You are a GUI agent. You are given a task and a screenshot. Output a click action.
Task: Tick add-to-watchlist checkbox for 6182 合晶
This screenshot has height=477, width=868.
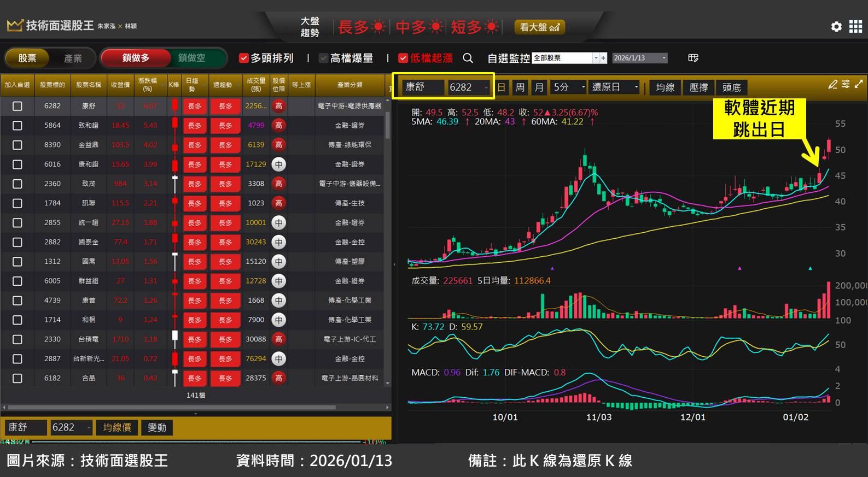pos(18,378)
